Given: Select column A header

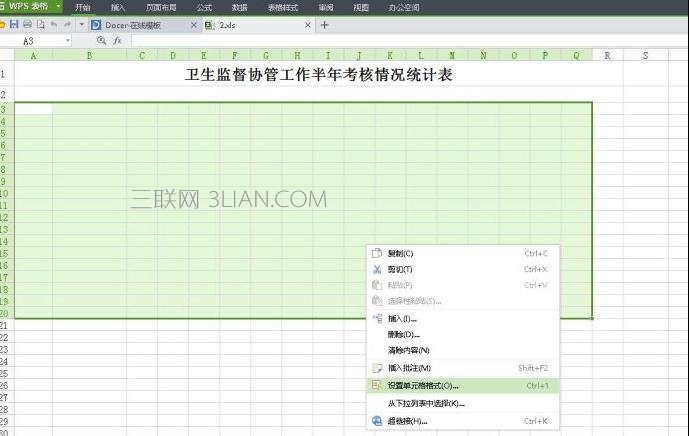Looking at the screenshot, I should coord(33,55).
